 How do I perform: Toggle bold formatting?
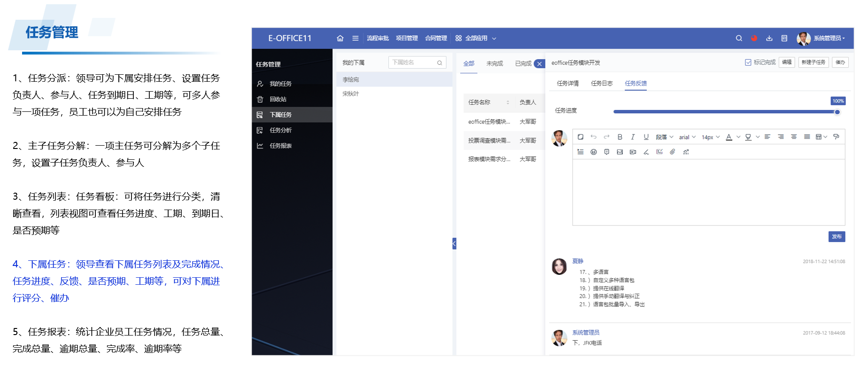click(620, 137)
